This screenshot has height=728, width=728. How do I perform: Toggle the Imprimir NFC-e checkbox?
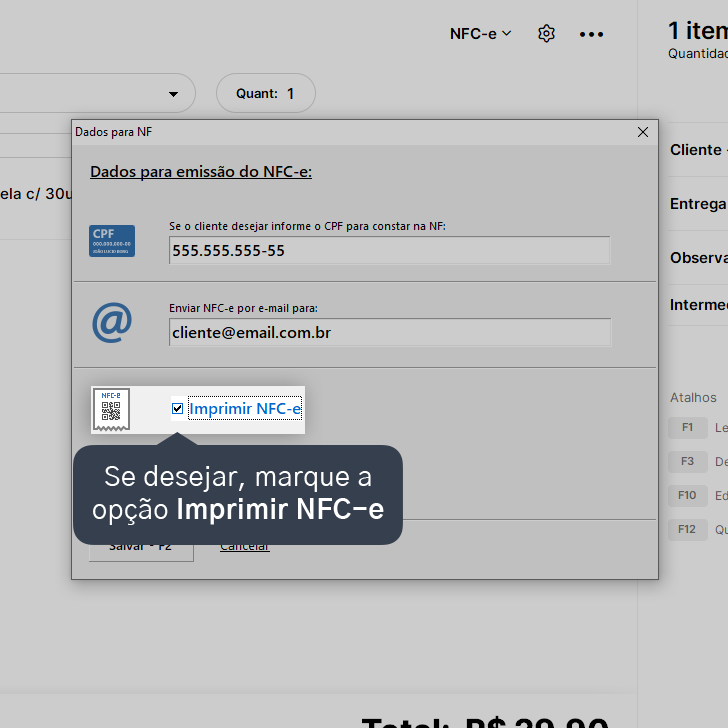(x=177, y=409)
